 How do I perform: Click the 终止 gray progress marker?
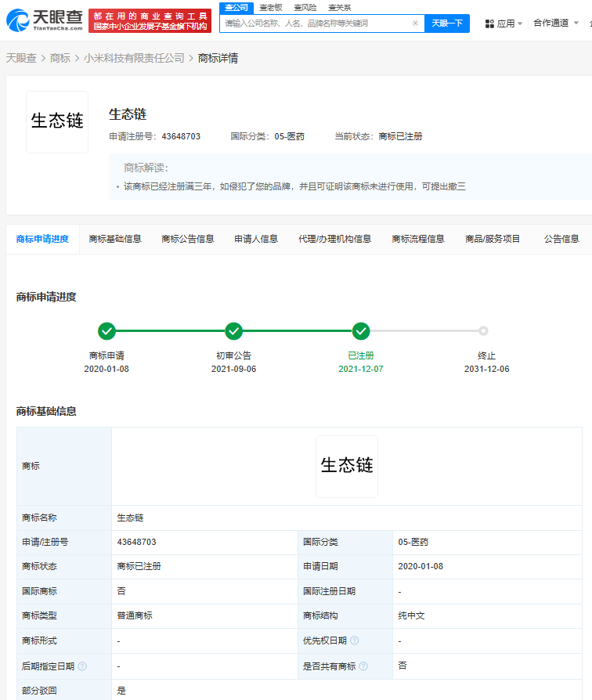coord(483,330)
